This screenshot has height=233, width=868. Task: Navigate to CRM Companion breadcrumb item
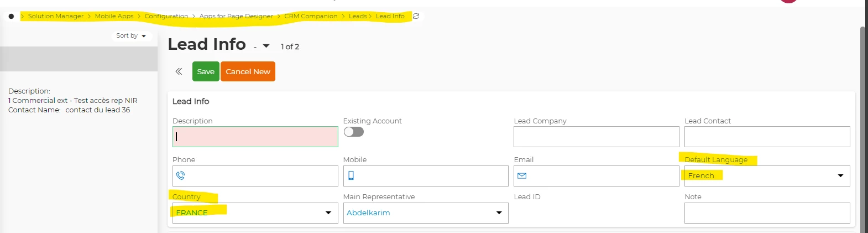pos(311,16)
